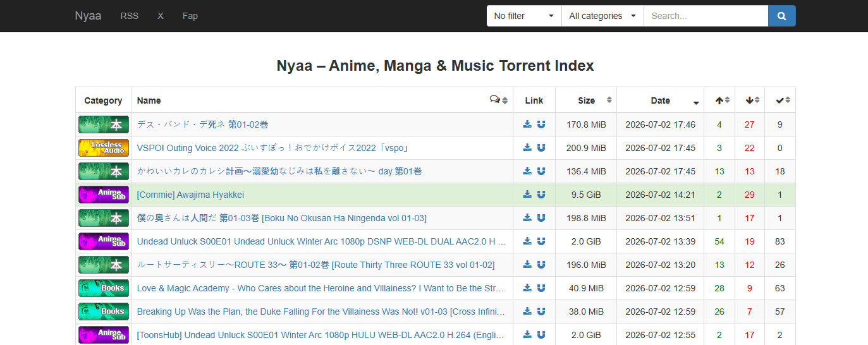Image resolution: width=868 pixels, height=345 pixels.
Task: Open the X navbar item
Action: [x=161, y=16]
